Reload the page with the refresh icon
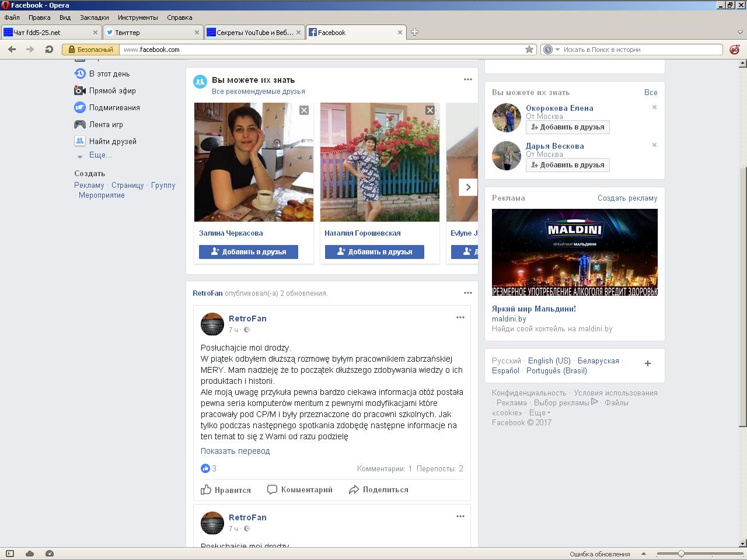This screenshot has width=747, height=560. tap(49, 50)
